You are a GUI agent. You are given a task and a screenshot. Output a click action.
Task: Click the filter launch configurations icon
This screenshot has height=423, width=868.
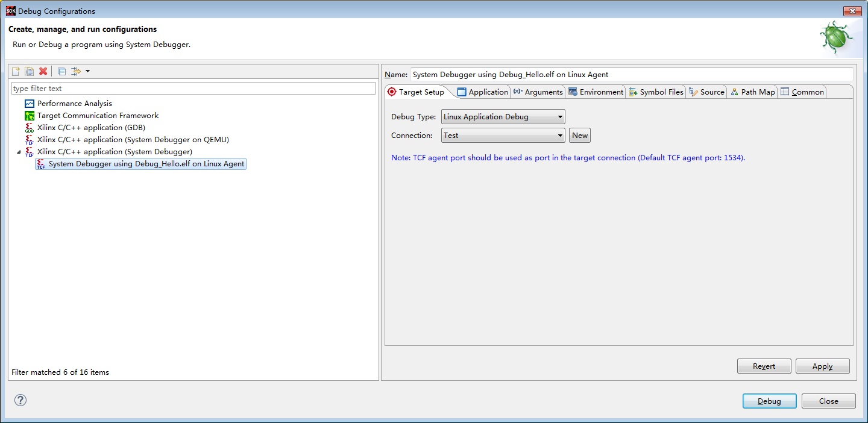click(75, 71)
